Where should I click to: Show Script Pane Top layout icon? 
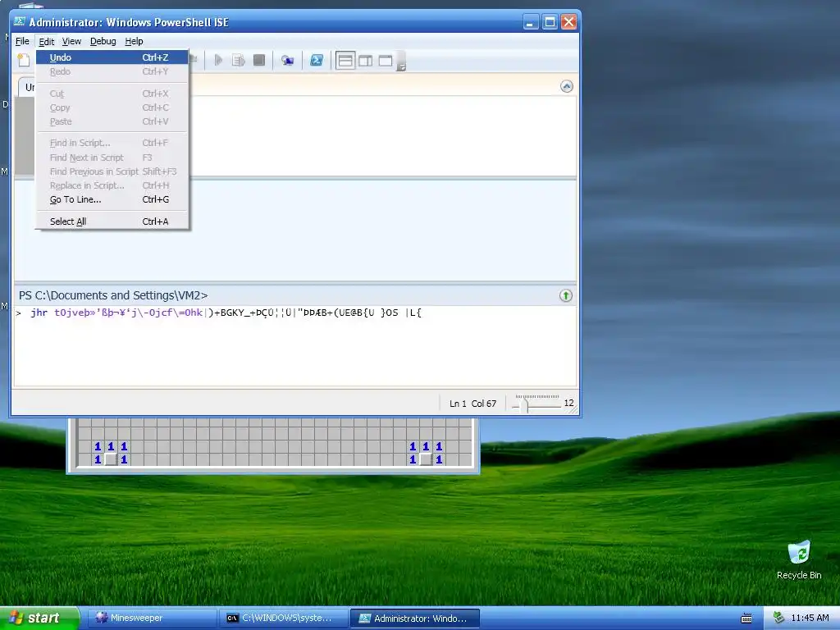[345, 61]
